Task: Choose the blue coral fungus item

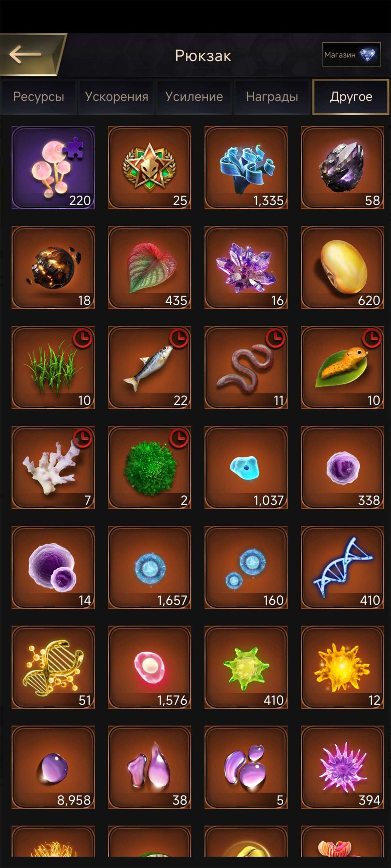Action: click(246, 168)
